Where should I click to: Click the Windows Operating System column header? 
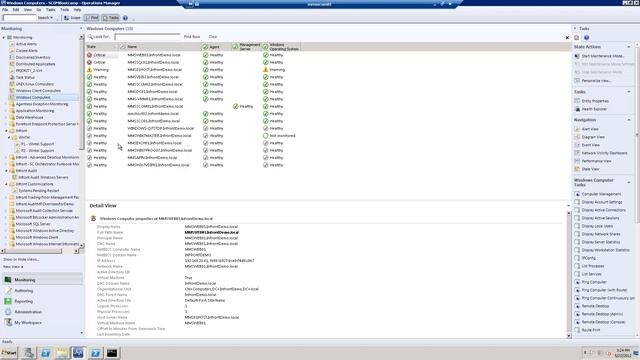(x=281, y=47)
